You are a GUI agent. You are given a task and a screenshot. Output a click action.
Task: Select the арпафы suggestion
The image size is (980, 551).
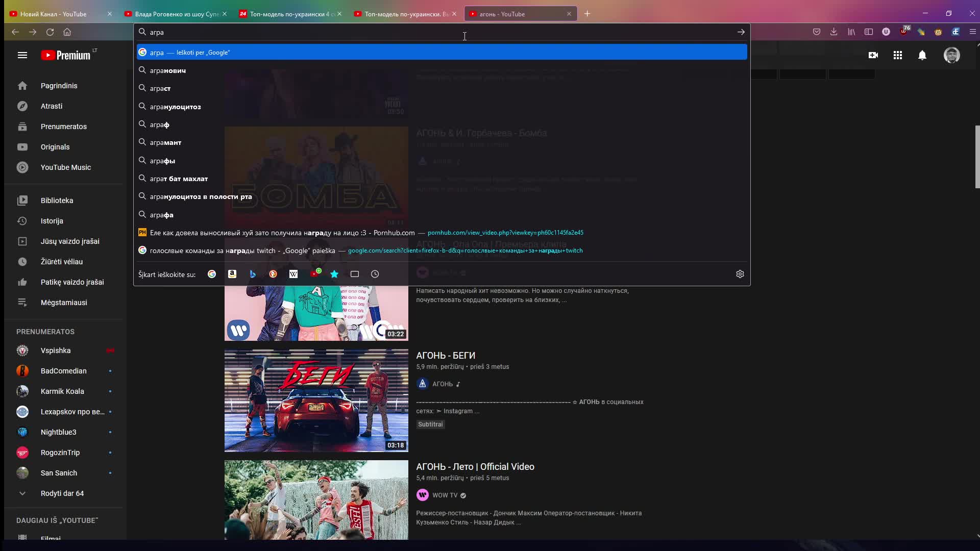tap(442, 161)
